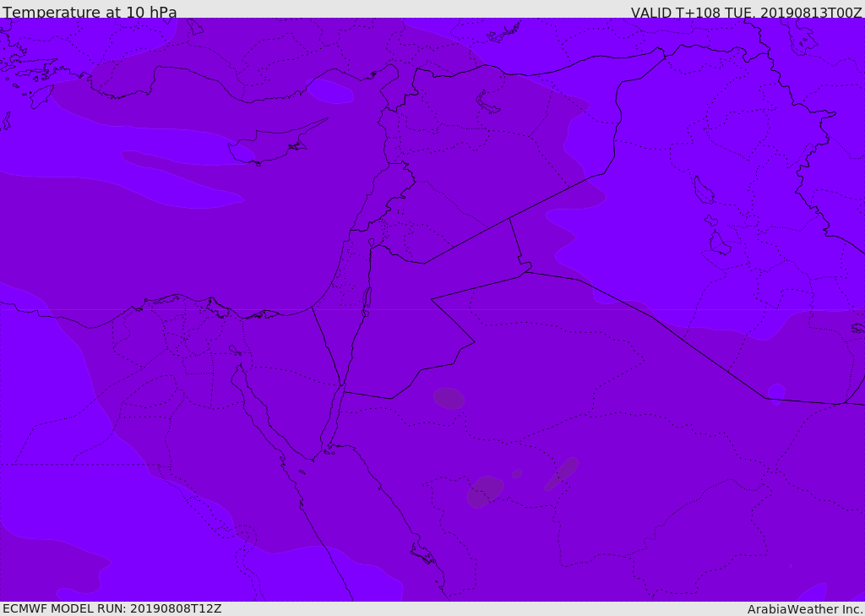Click the 'Temperature at 10 hPa' title text

click(90, 12)
